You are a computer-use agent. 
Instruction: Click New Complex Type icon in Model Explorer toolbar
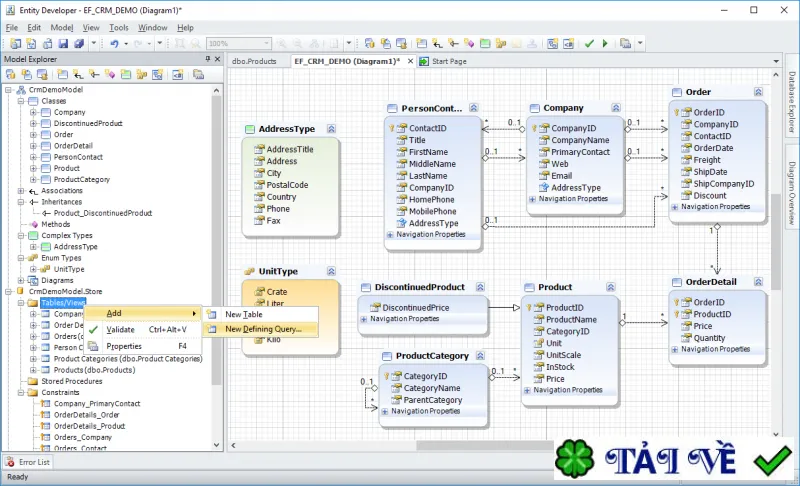click(x=126, y=75)
